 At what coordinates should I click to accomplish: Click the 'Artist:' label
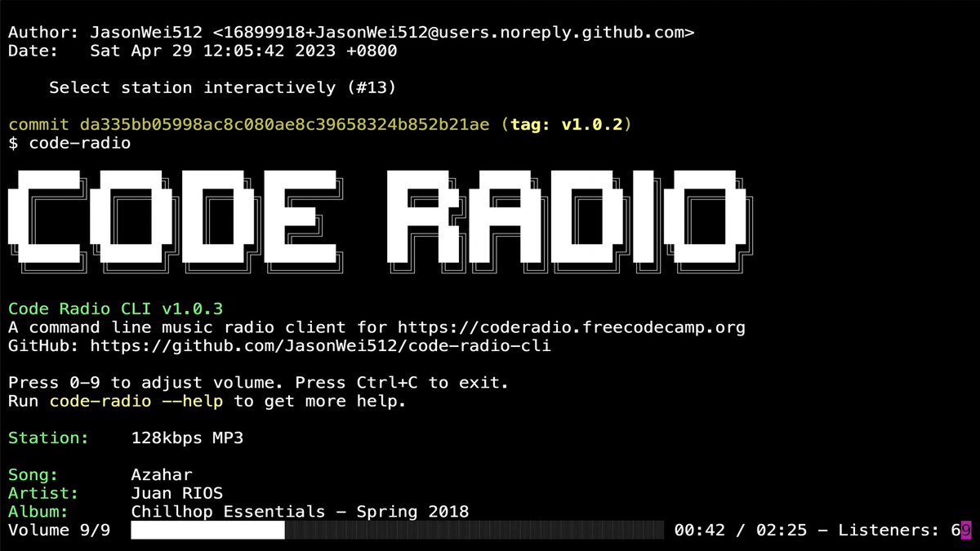pos(44,494)
